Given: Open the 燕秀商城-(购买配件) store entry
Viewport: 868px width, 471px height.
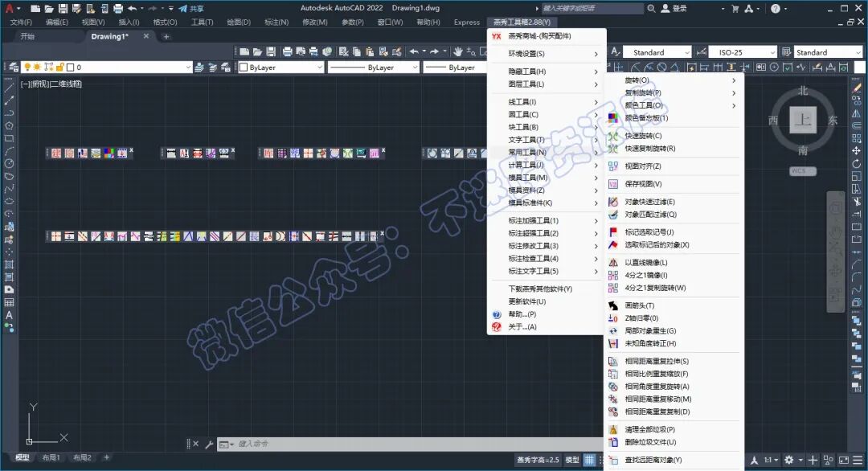Looking at the screenshot, I should (547, 36).
